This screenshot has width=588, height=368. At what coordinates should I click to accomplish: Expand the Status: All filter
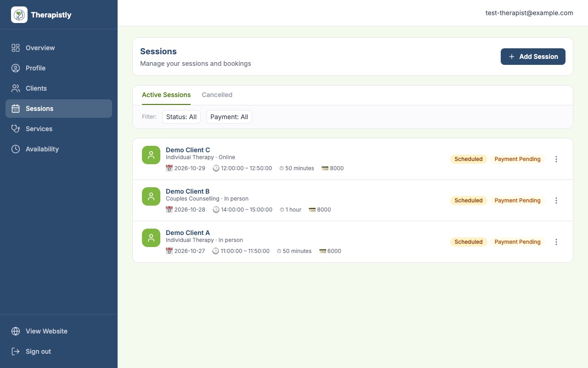click(x=181, y=117)
